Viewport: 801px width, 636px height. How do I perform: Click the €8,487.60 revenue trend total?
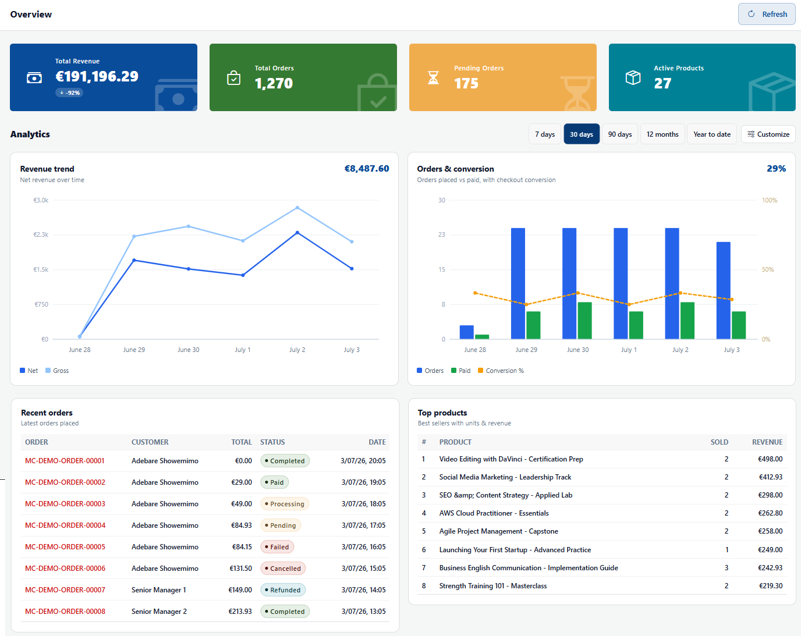(366, 169)
